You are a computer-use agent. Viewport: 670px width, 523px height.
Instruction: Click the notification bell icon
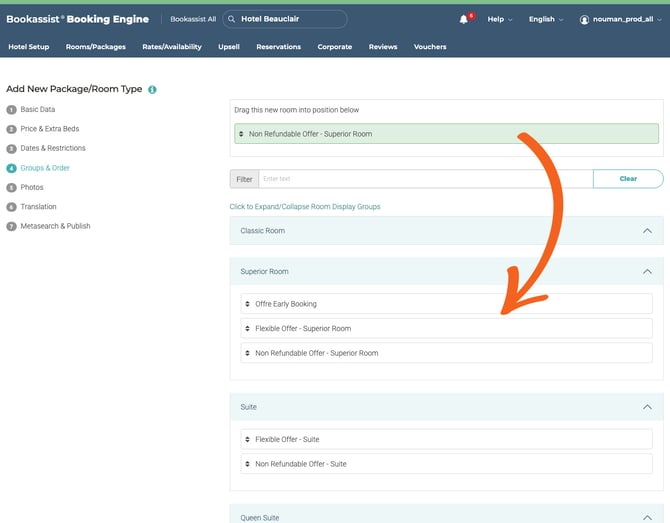tap(464, 19)
